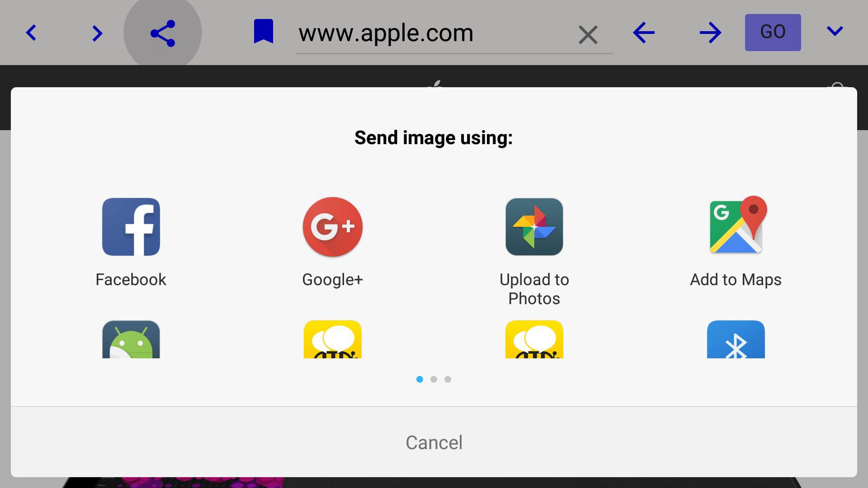Expand browser dropdown menu arrow
868x488 pixels.
[x=835, y=32]
